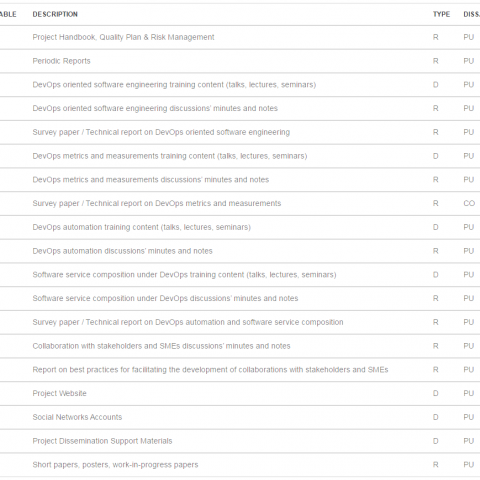The width and height of the screenshot is (480, 480).
Task: Click DevOps metrics and measurements discussions' minutes
Action: tap(151, 180)
